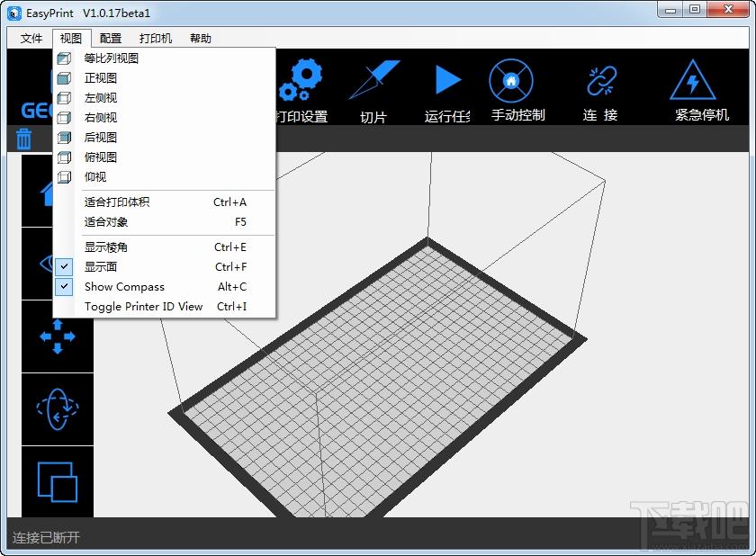
Task: Click Toggle Printer ID View item
Action: 164,307
